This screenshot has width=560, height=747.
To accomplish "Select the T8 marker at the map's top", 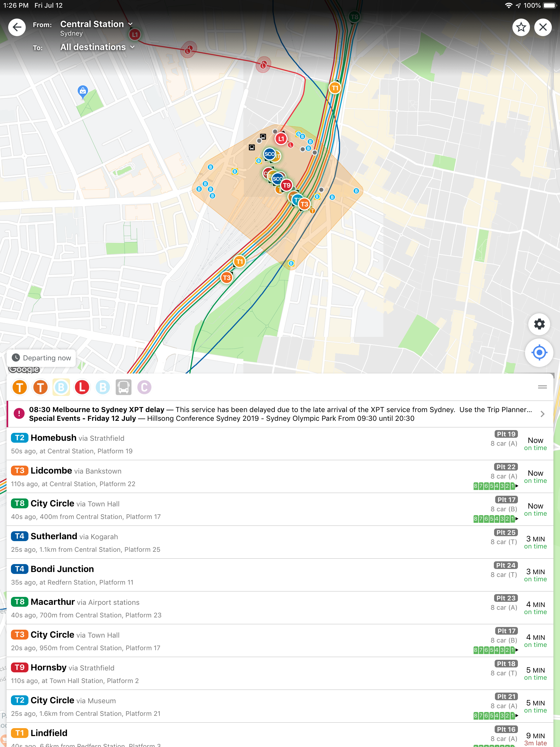I will click(354, 17).
